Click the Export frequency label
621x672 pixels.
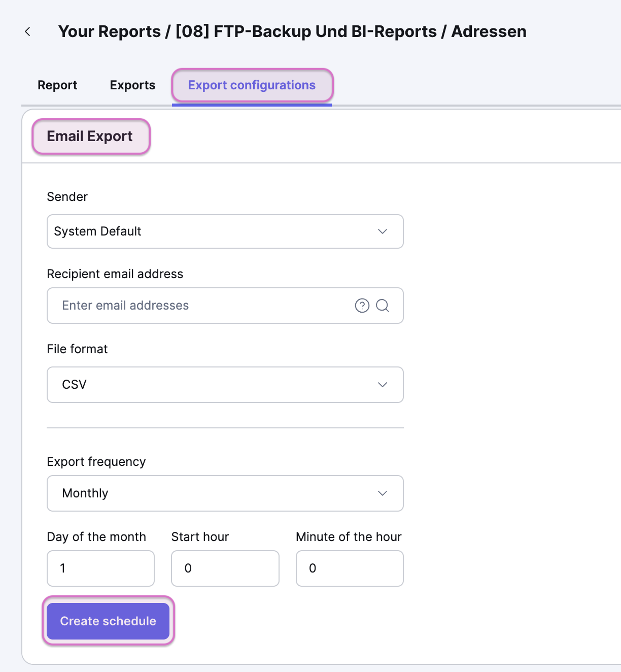[x=96, y=462]
